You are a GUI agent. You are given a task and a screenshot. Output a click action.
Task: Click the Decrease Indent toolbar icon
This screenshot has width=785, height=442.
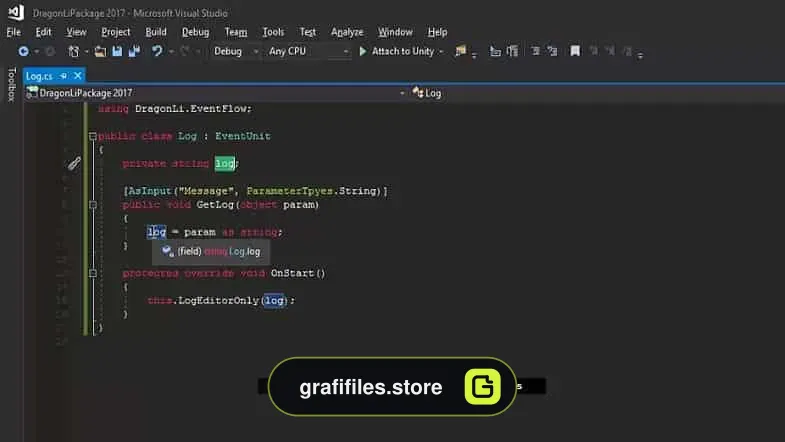495,51
